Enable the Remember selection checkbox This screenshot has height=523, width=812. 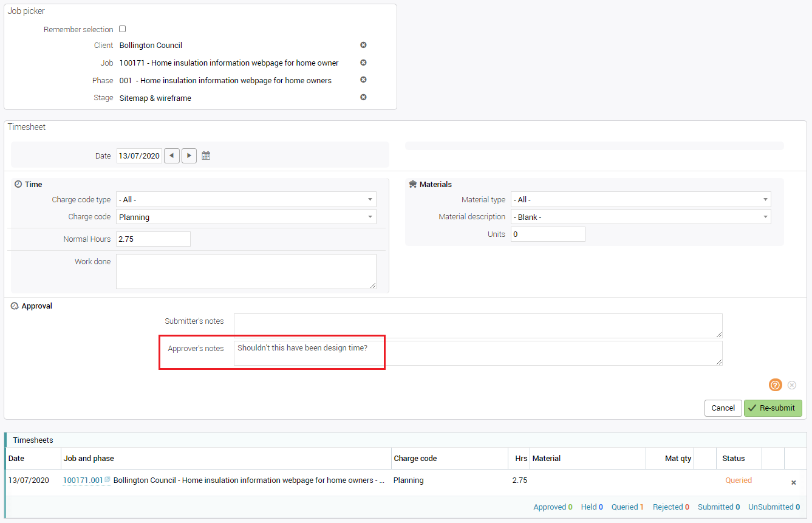pos(122,29)
